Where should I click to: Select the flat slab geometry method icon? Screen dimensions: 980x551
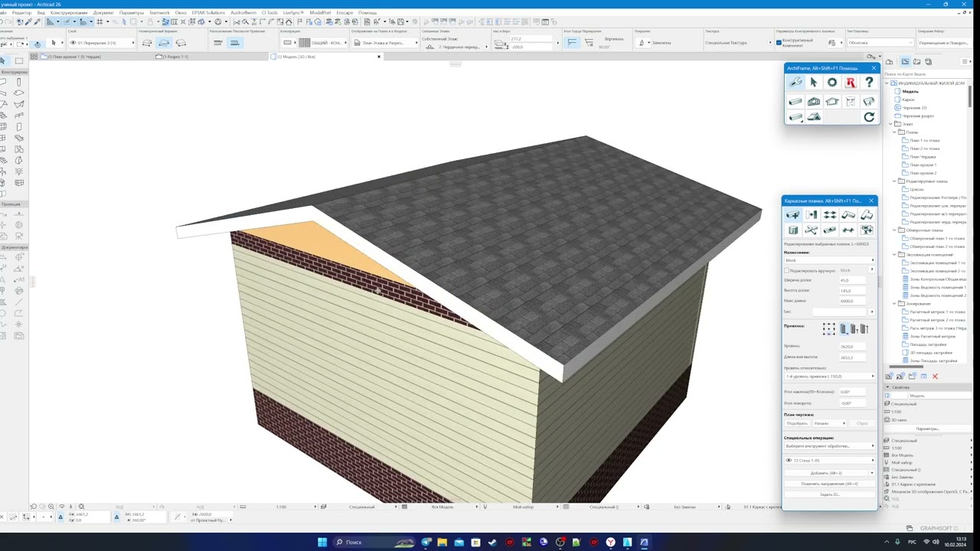tap(147, 43)
